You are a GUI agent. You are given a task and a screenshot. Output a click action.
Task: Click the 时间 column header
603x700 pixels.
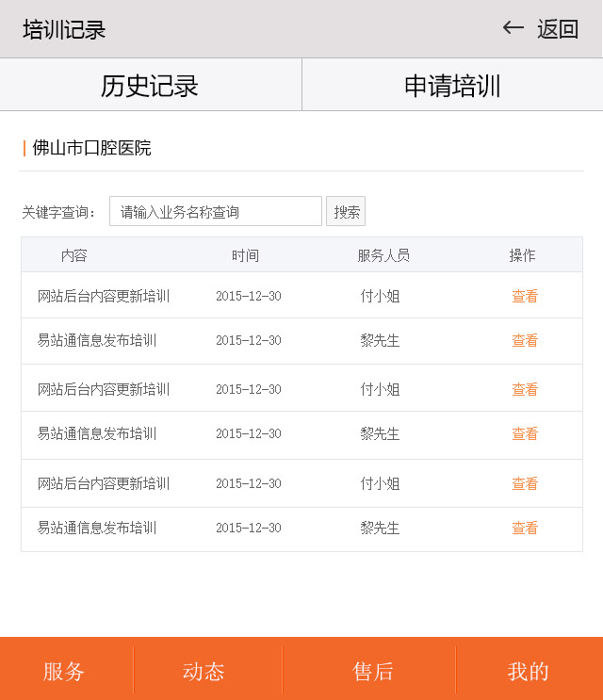point(245,255)
